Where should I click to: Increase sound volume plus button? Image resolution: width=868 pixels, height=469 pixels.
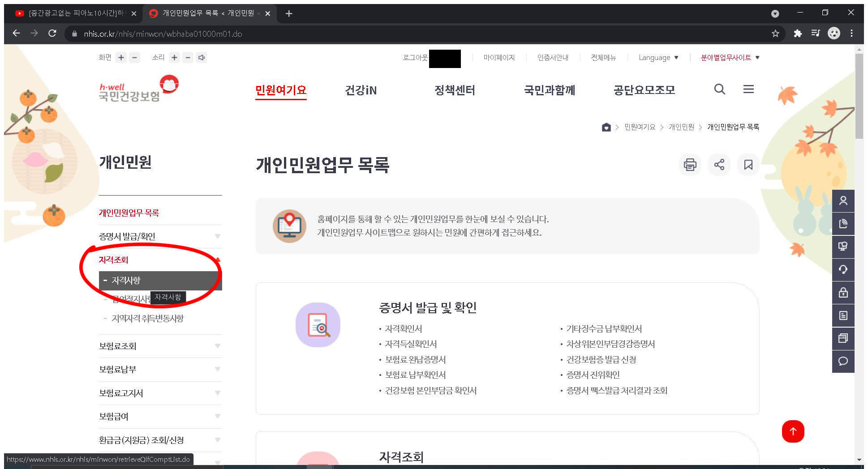(175, 57)
